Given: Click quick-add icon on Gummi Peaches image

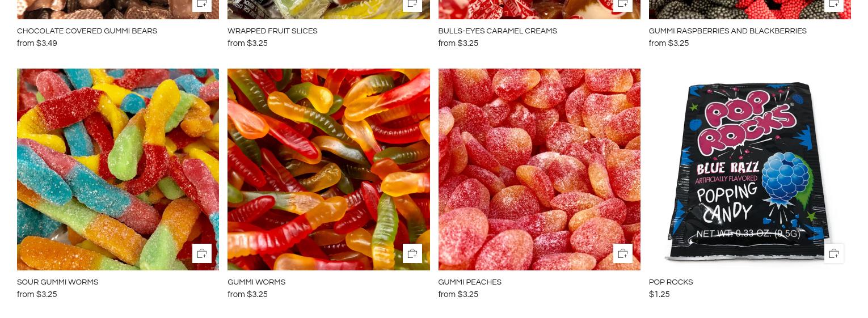Looking at the screenshot, I should coord(623,253).
